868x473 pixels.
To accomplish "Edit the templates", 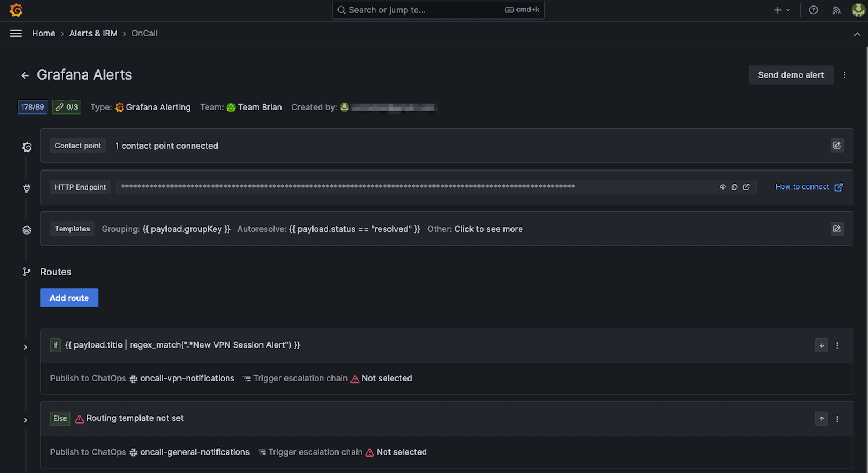I will pos(837,229).
